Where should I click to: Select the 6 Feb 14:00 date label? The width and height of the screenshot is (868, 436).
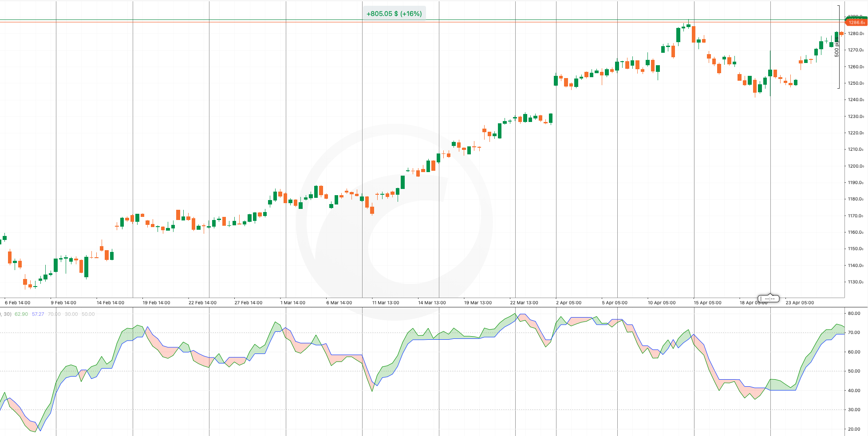[x=16, y=302]
